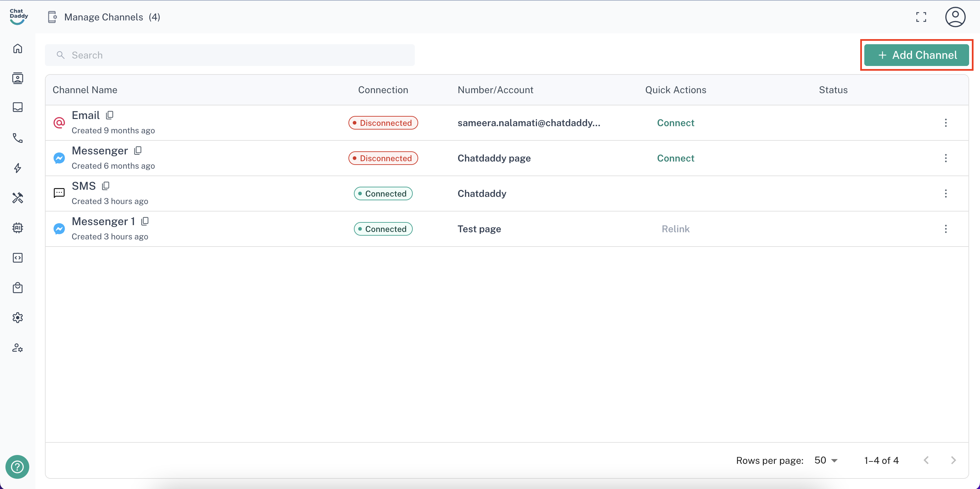Open the SMS row three-dot menu

point(945,193)
